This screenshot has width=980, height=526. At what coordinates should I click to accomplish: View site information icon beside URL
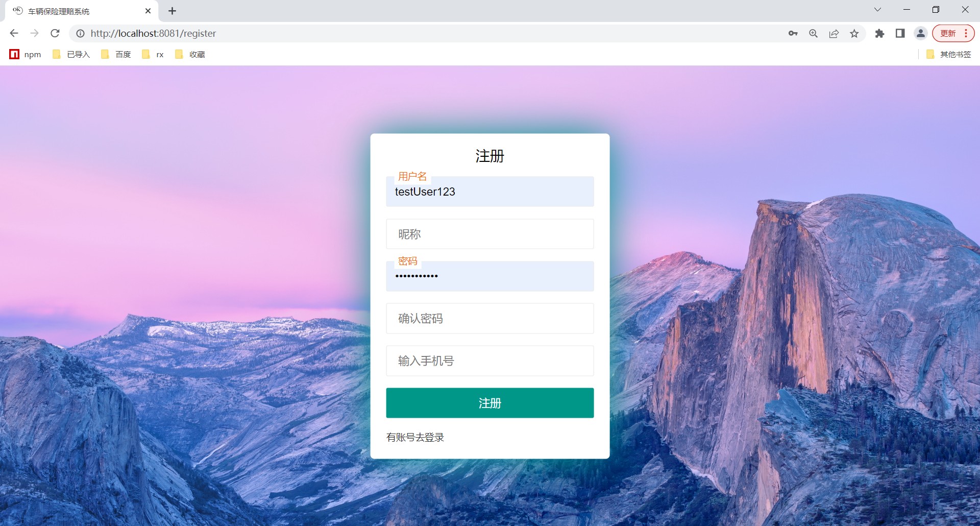80,33
